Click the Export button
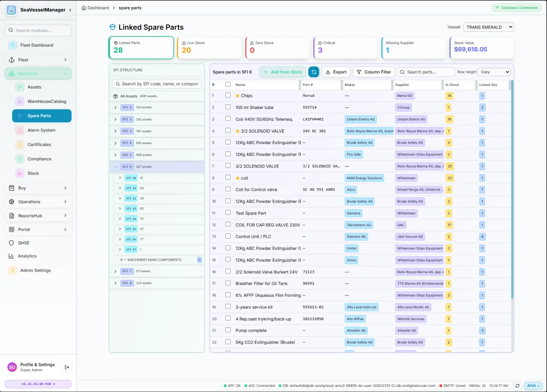547x392 pixels. click(336, 72)
